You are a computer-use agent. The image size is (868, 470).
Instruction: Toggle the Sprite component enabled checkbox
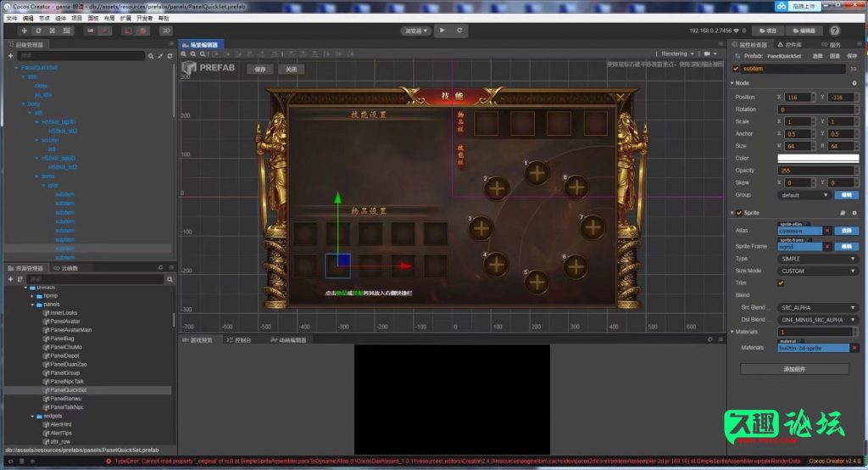click(x=739, y=213)
